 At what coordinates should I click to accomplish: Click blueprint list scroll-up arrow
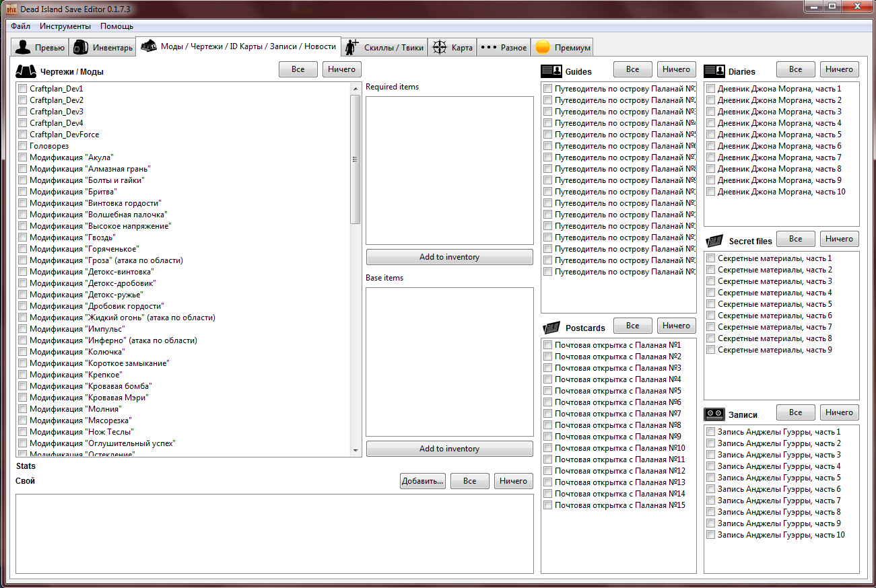(x=356, y=89)
